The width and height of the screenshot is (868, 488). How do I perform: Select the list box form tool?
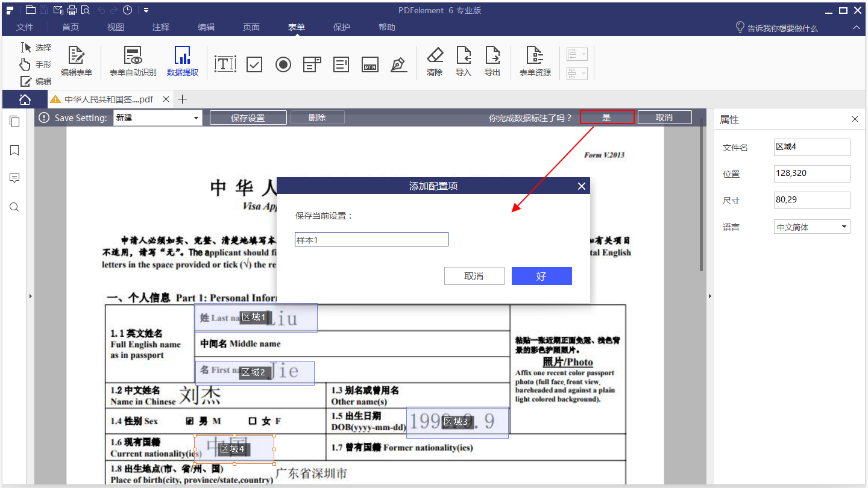(x=341, y=64)
